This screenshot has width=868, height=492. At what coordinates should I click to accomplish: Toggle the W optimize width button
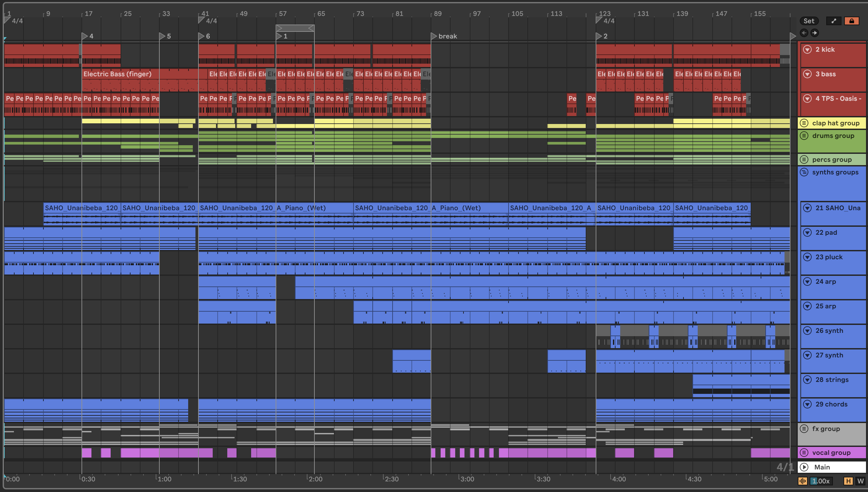tap(860, 481)
